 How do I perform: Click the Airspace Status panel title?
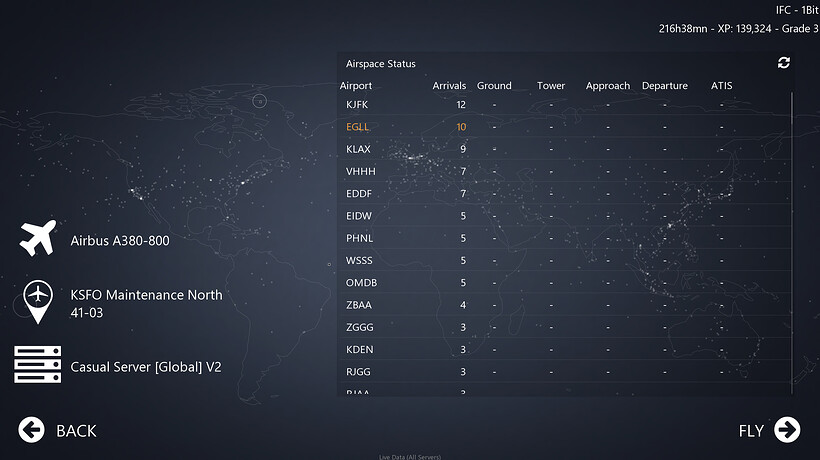point(381,64)
